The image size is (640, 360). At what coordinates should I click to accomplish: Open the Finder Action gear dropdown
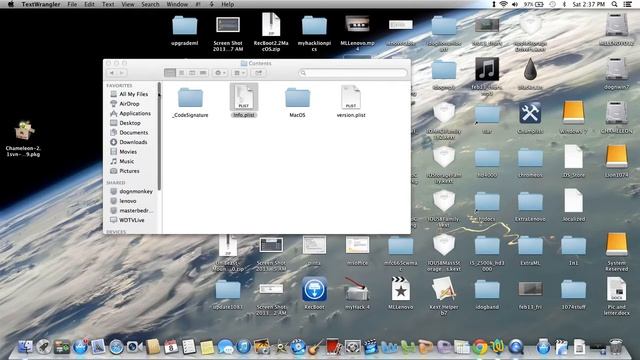220,73
